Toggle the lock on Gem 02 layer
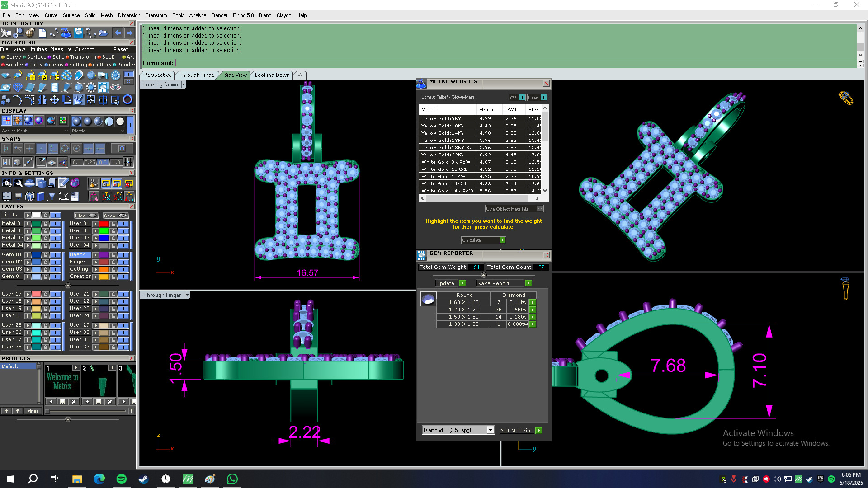Image resolution: width=868 pixels, height=488 pixels. coord(45,262)
